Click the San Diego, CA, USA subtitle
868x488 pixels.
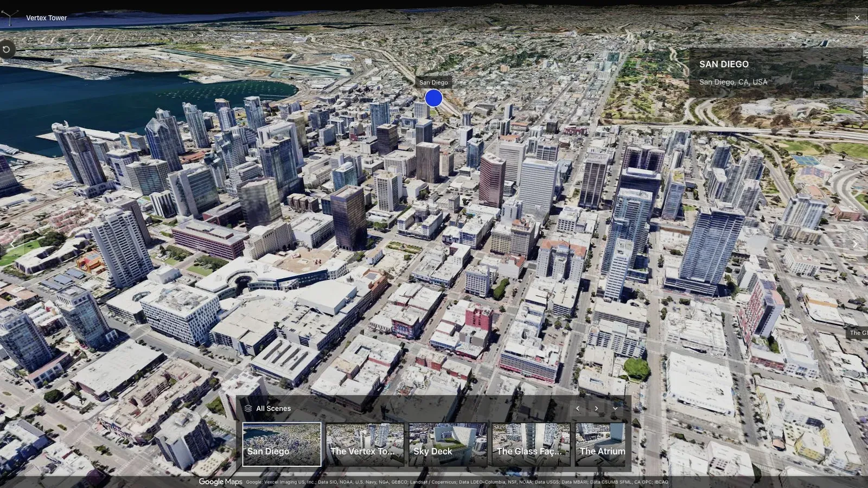point(733,82)
